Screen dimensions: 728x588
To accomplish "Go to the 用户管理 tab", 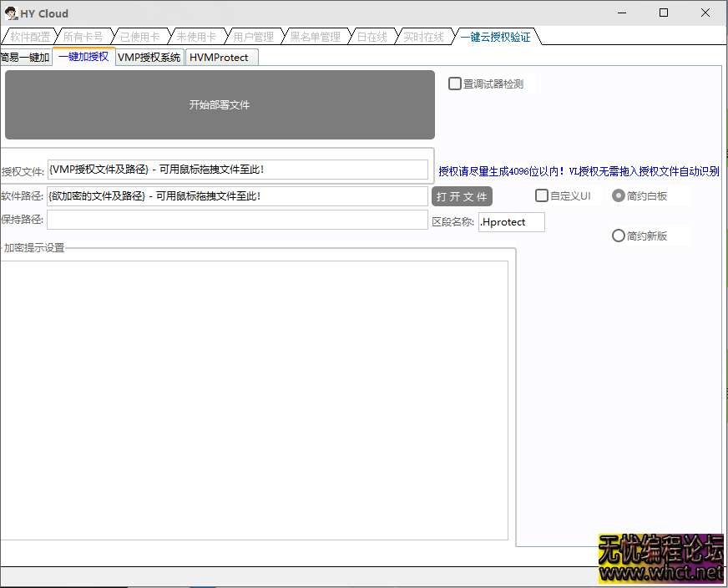I will point(253,37).
